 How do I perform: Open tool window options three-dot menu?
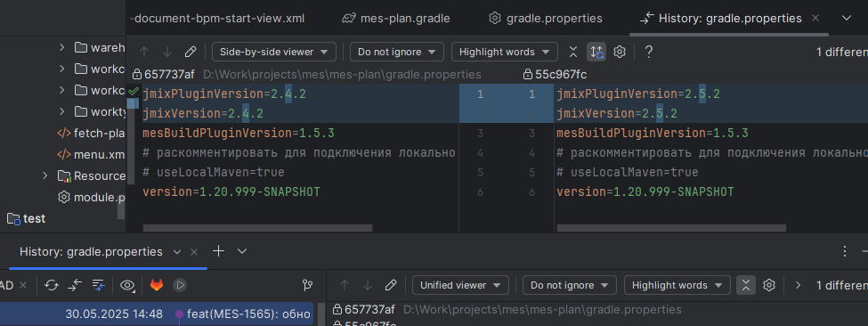pyautogui.click(x=845, y=251)
